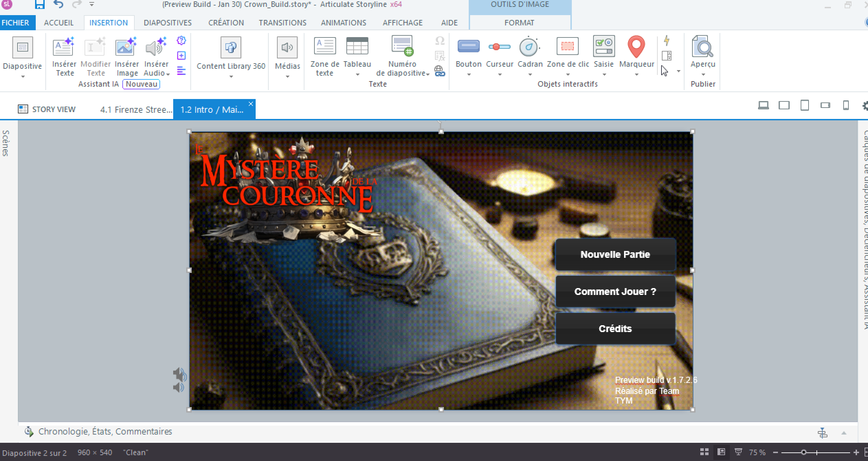Click the AI Insérer Image icon
Image resolution: width=868 pixels, height=461 pixels.
pos(126,47)
